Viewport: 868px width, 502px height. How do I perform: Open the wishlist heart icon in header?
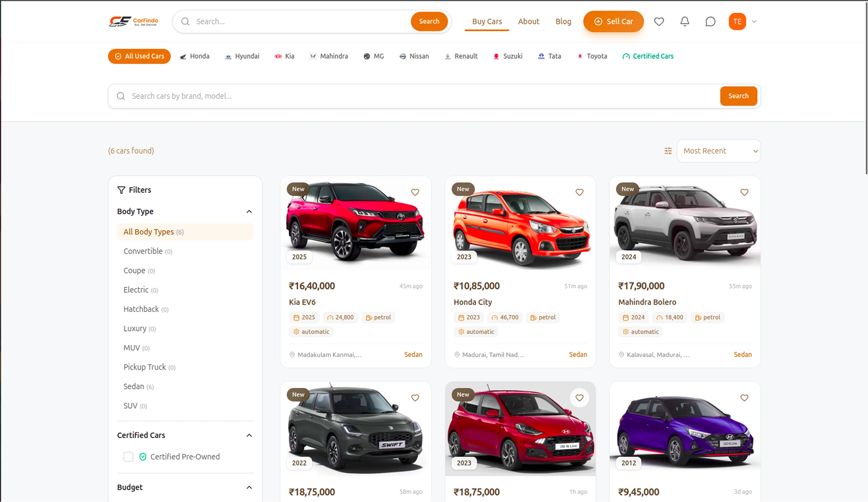point(659,21)
